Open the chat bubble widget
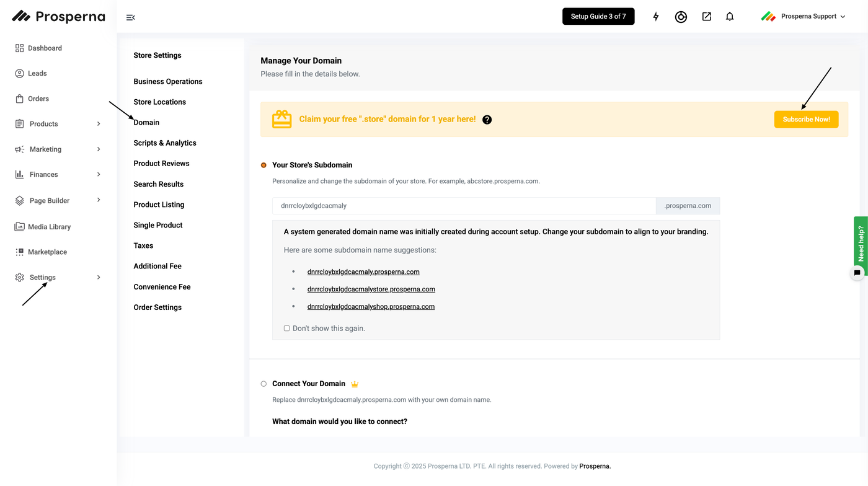Image resolution: width=868 pixels, height=486 pixels. [857, 273]
